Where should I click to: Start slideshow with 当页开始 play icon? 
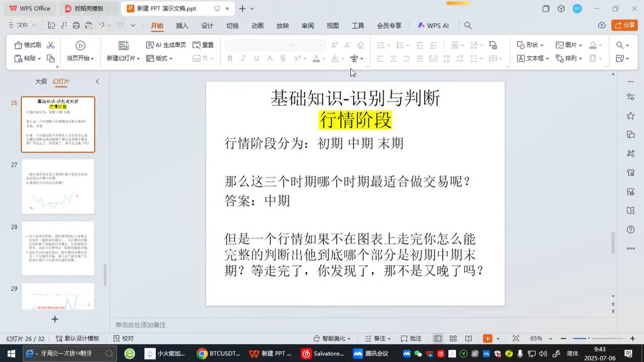(x=80, y=46)
